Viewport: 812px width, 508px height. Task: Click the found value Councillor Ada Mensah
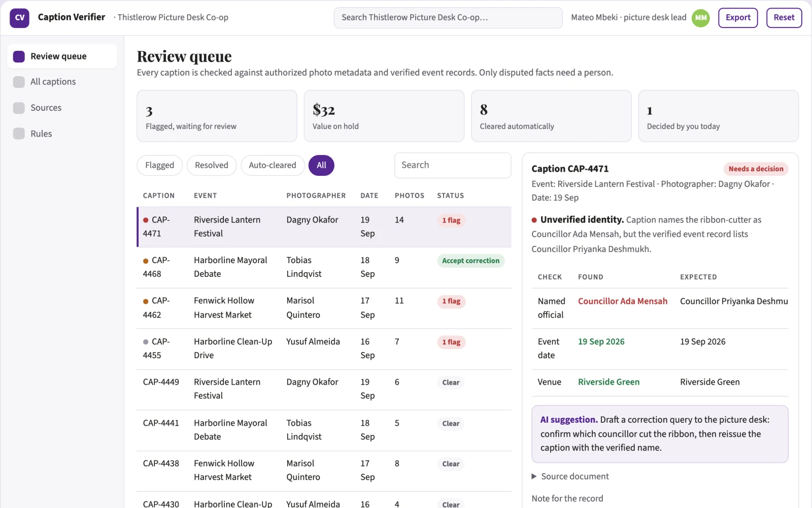click(623, 301)
